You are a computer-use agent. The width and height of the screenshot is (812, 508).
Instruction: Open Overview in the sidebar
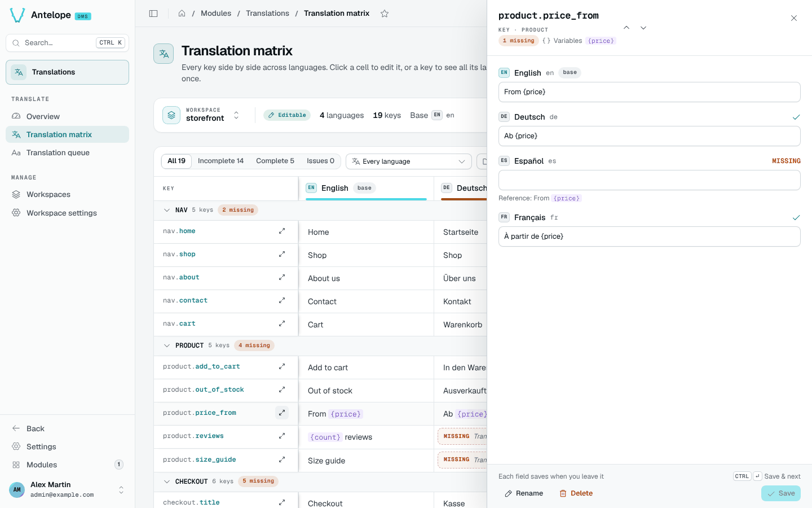pyautogui.click(x=67, y=116)
